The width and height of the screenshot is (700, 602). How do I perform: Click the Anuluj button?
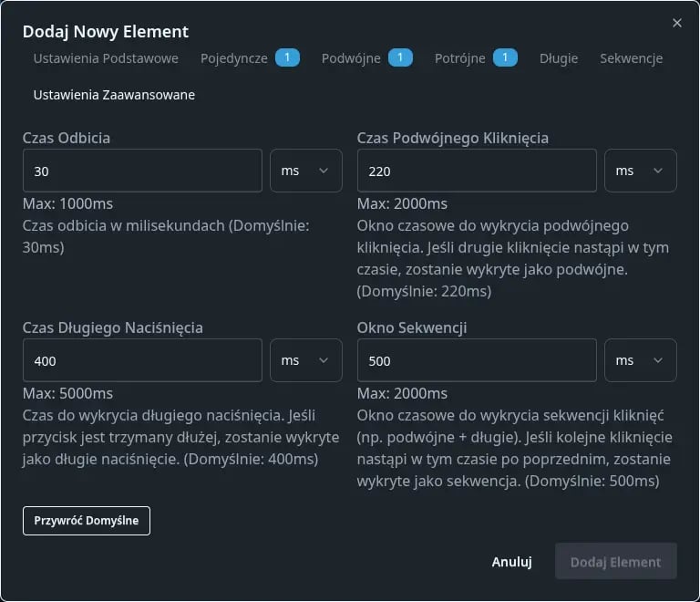[511, 562]
